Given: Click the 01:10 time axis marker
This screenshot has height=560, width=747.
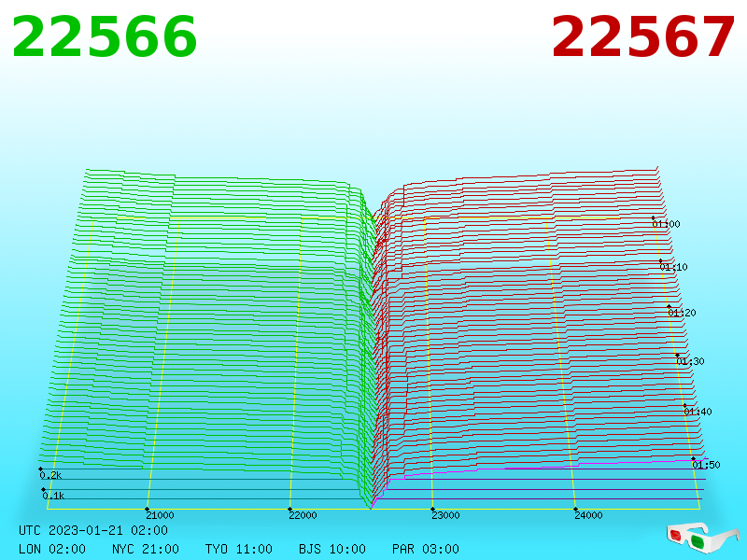Looking at the screenshot, I should pos(673,267).
